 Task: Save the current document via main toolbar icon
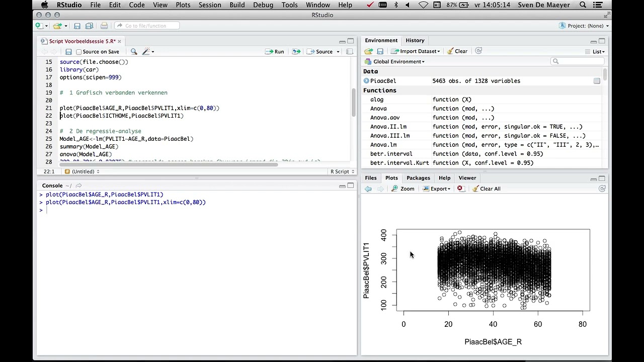point(77,26)
